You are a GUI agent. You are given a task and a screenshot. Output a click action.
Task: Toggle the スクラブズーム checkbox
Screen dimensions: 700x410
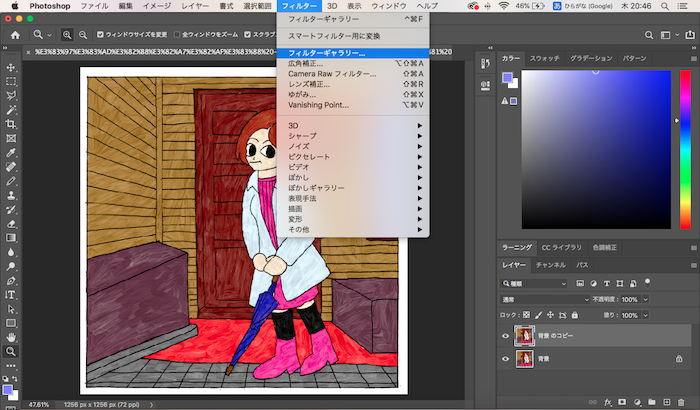[x=247, y=35]
